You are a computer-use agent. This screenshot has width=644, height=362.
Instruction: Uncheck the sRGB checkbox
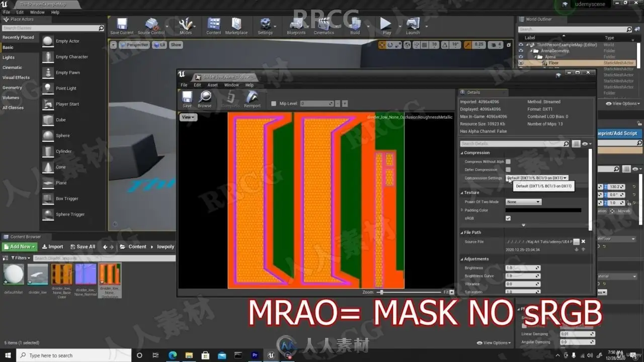tap(508, 218)
